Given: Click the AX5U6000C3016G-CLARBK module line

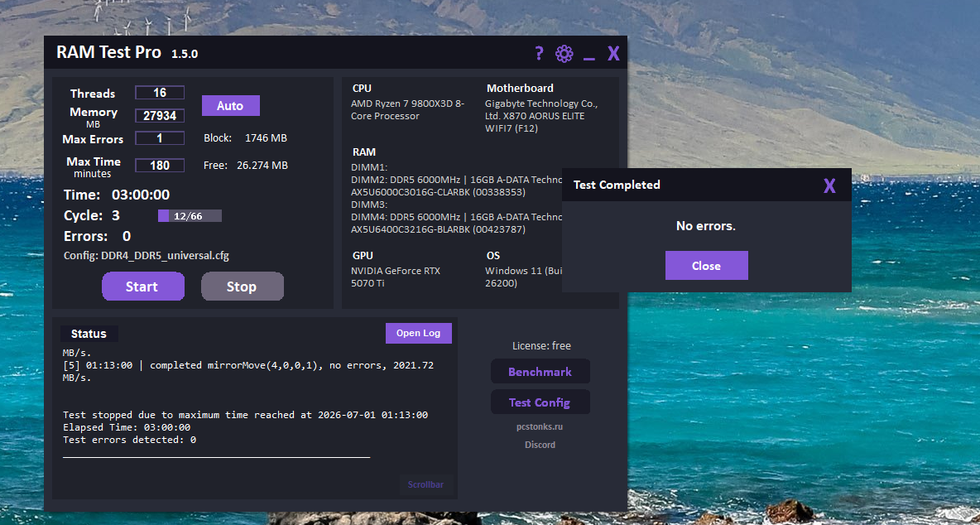Looking at the screenshot, I should 439,192.
